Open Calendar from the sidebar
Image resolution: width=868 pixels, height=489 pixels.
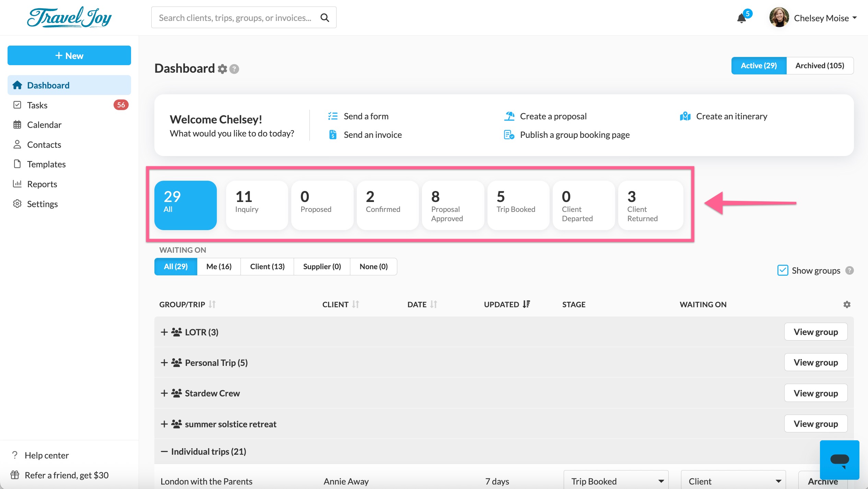(x=44, y=125)
